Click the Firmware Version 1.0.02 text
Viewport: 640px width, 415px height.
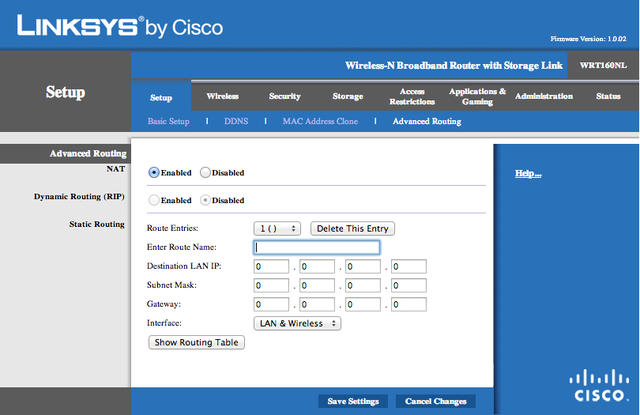[x=588, y=39]
